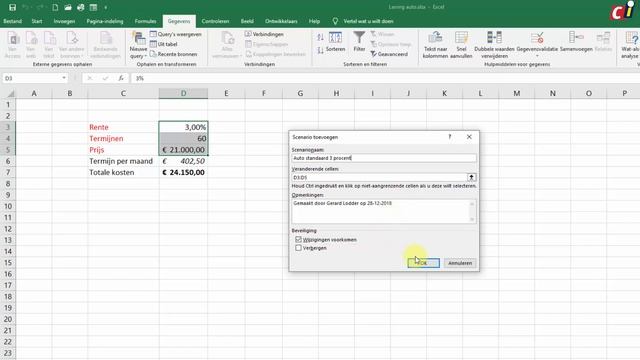This screenshot has width=640, height=360.
Task: Click the Van Access icon
Action: tap(13, 45)
